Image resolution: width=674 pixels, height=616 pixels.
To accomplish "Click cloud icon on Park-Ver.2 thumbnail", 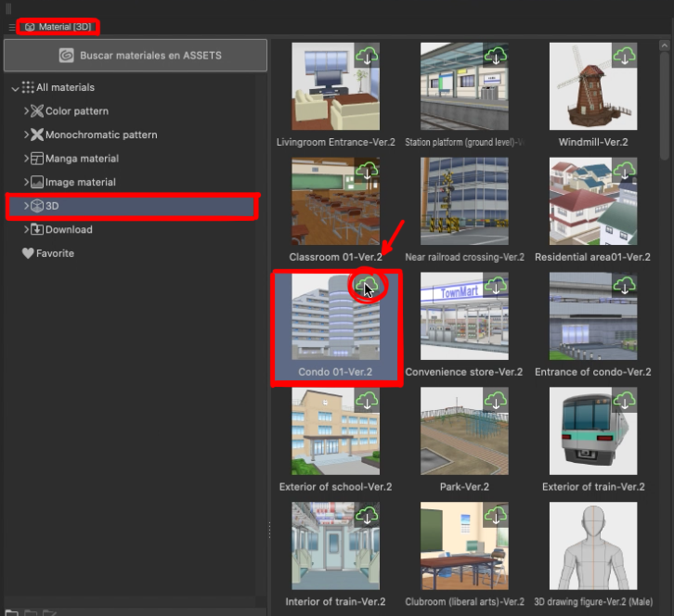I will pos(497,401).
